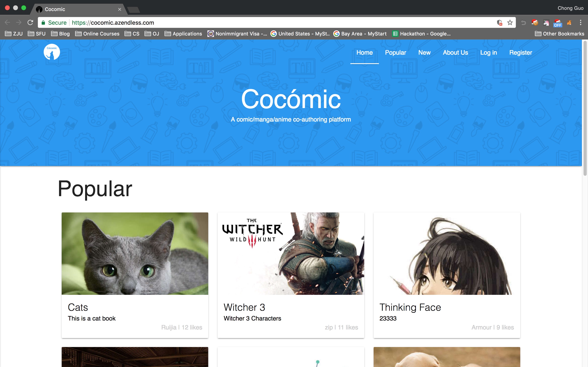Reload the current page

30,22
